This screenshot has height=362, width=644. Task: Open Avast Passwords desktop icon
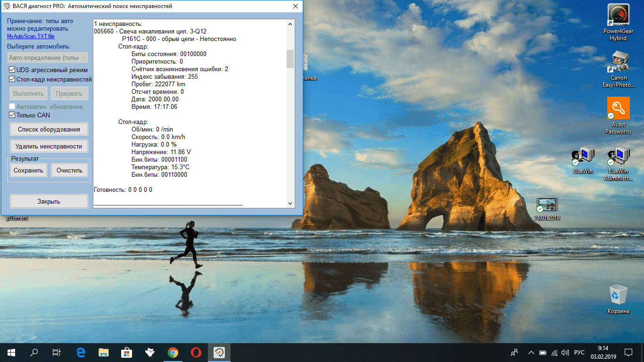[x=618, y=115]
